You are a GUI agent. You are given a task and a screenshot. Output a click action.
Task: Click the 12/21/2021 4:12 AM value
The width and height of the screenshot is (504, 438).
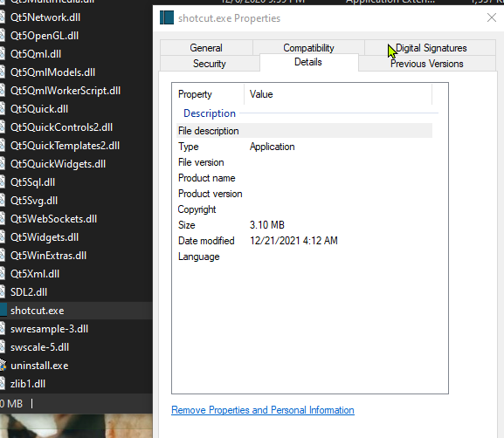pos(293,241)
